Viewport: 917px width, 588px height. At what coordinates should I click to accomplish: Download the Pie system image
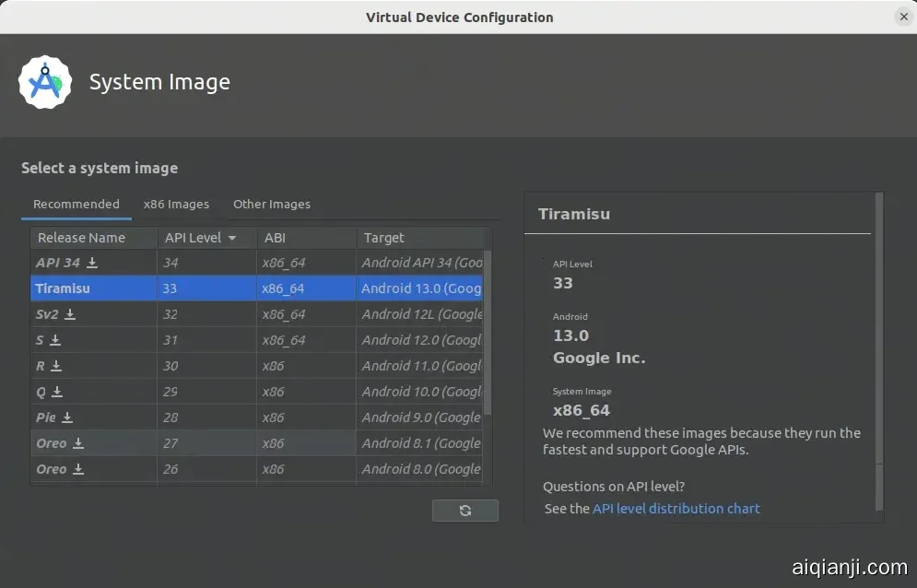pyautogui.click(x=67, y=418)
